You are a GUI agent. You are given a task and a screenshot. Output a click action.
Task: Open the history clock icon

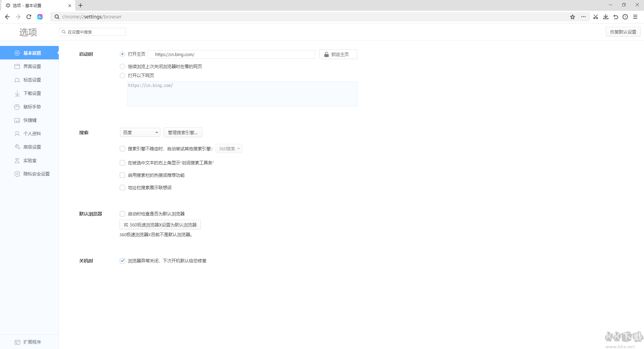tap(625, 17)
